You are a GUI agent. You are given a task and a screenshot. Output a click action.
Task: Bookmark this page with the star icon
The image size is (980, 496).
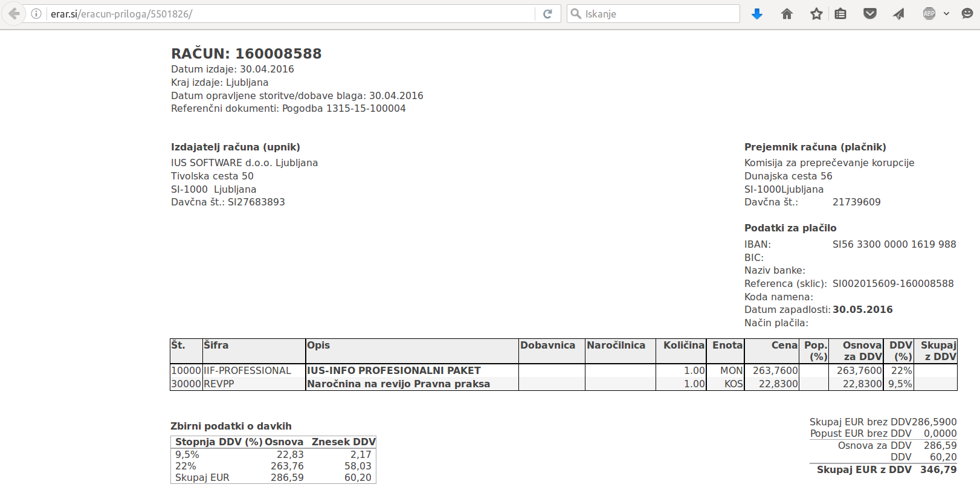tap(816, 14)
